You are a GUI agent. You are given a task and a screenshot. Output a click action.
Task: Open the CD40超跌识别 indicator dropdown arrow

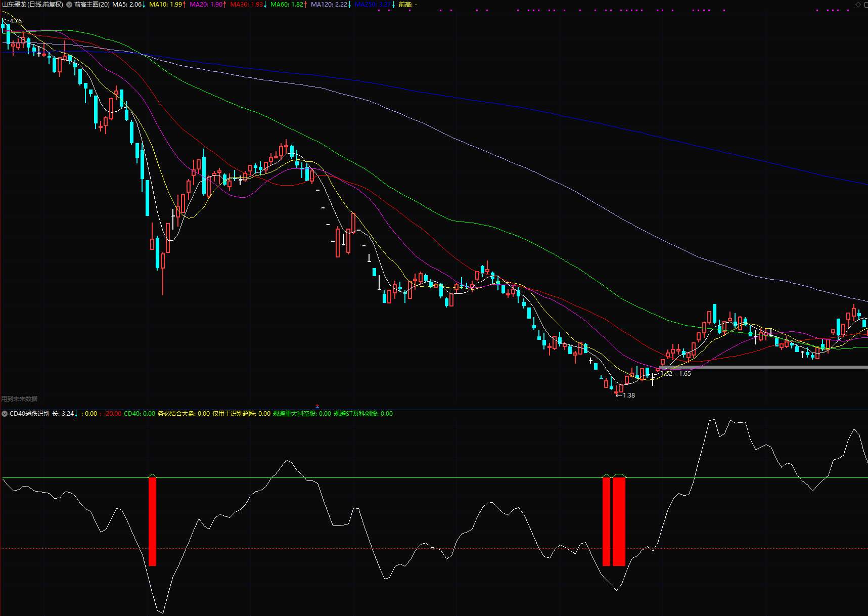(x=5, y=414)
